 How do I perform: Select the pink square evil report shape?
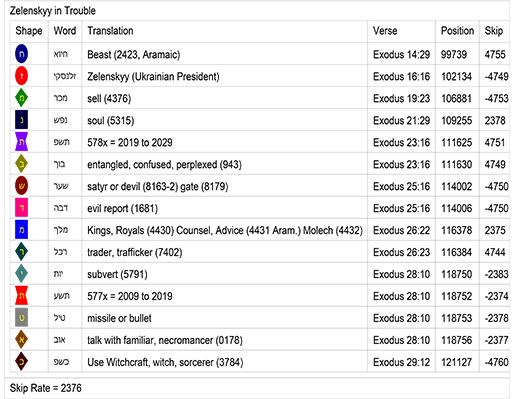point(21,208)
